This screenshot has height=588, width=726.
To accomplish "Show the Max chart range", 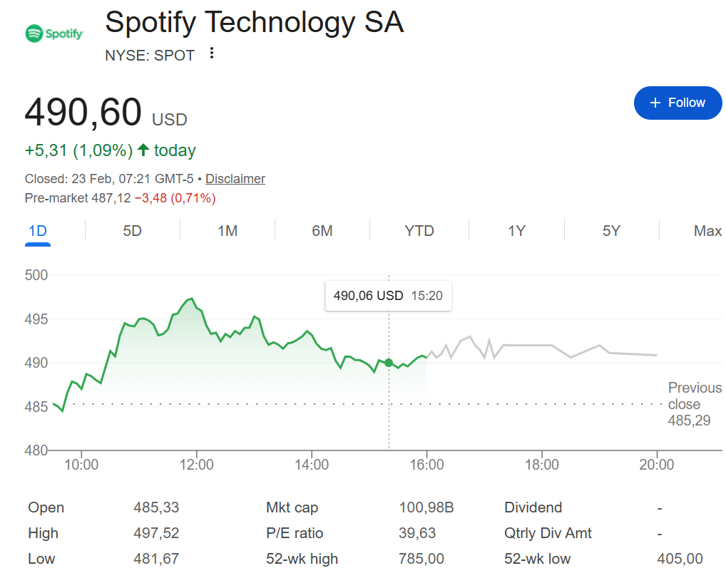I will click(x=707, y=231).
